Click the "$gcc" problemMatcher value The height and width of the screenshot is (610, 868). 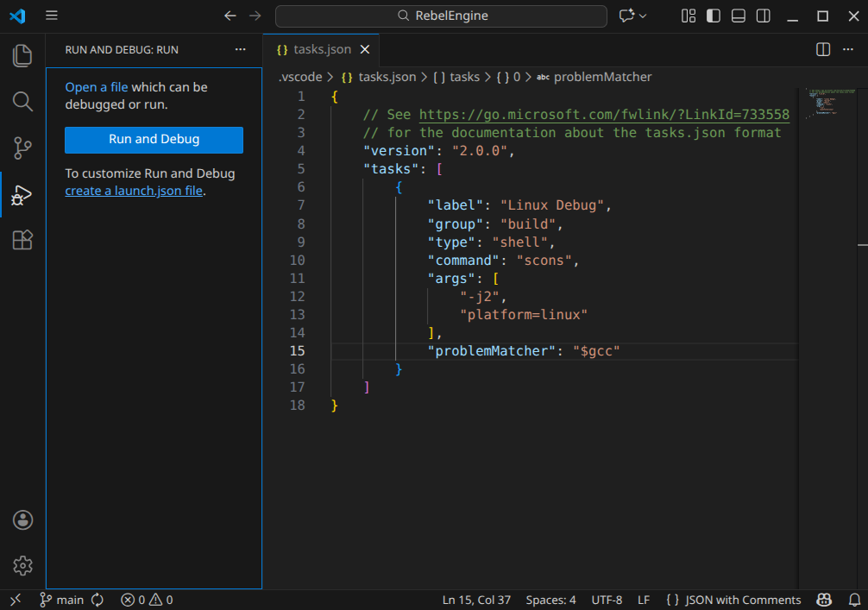[x=596, y=351]
